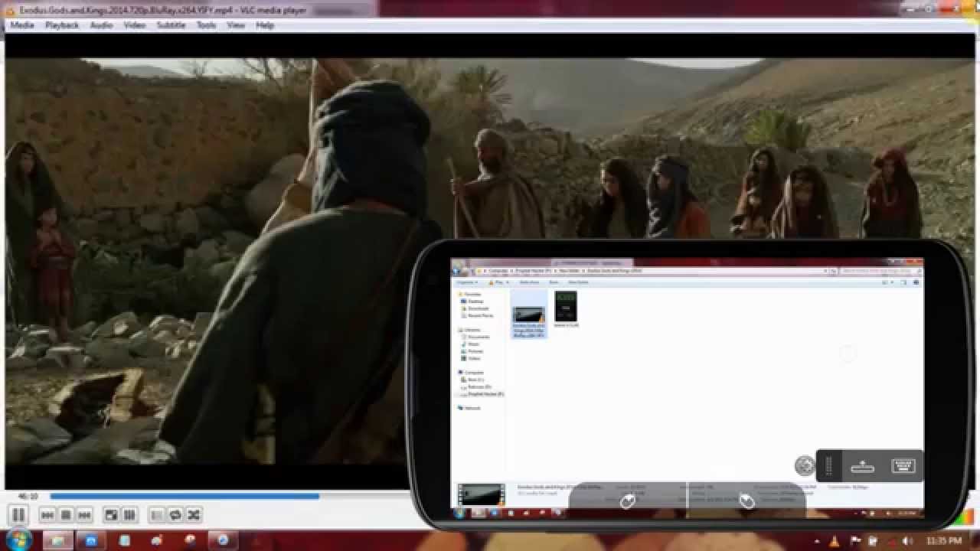Tap the phone toolbar dotted handle

(828, 465)
